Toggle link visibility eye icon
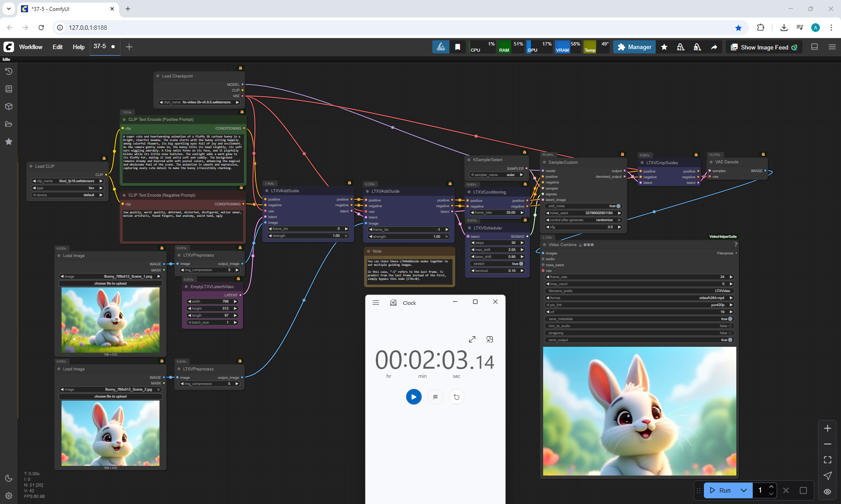This screenshot has width=841, height=504. (x=827, y=491)
